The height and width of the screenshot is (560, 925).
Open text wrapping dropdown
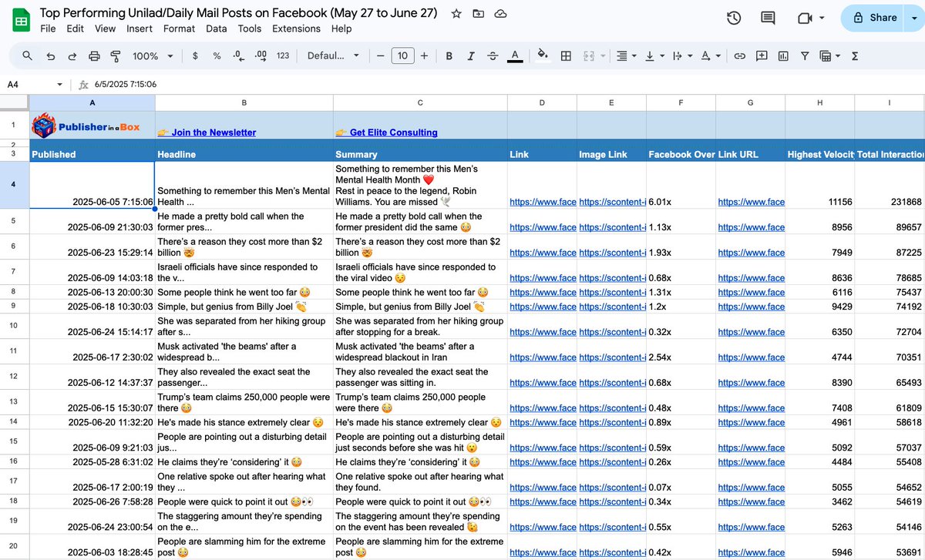point(681,55)
